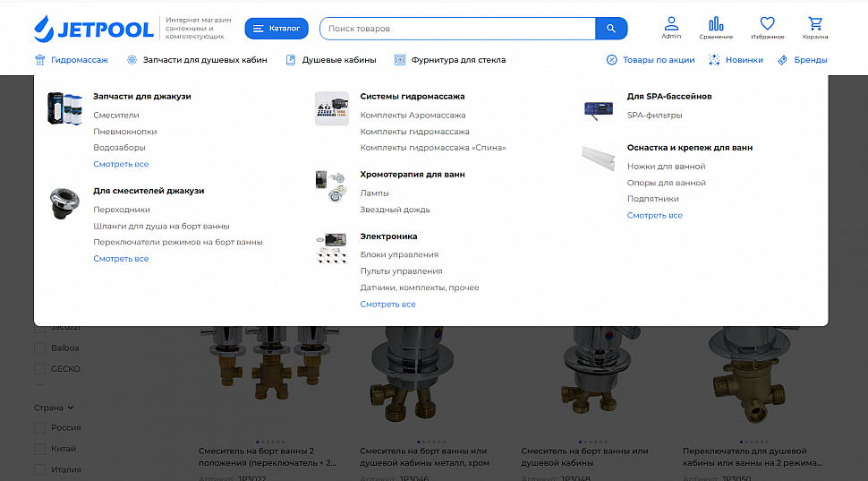Image resolution: width=868 pixels, height=481 pixels.
Task: Open Переключатель для душевой кабины product
Action: coord(753,457)
